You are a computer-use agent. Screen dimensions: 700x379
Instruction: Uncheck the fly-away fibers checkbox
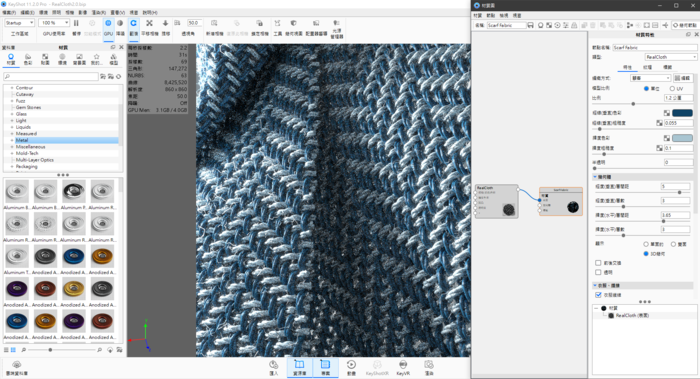(x=598, y=295)
